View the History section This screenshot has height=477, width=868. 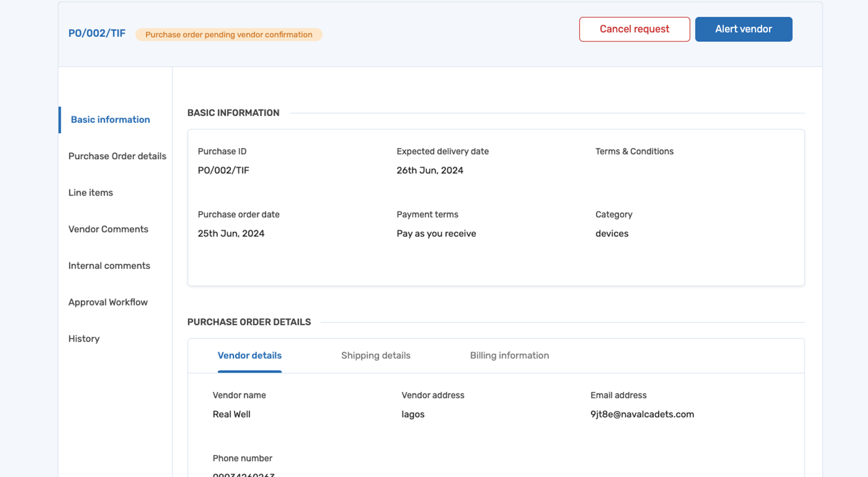(x=84, y=338)
